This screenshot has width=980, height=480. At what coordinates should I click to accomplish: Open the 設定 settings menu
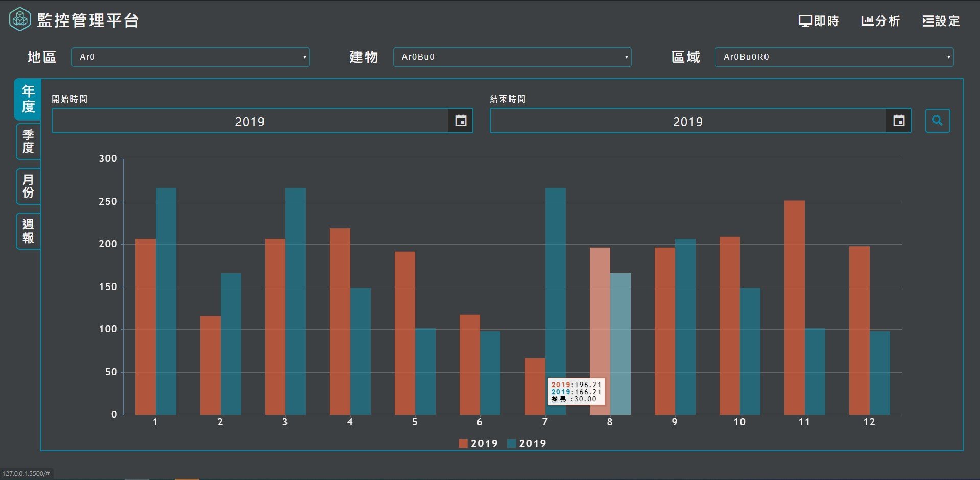click(x=941, y=21)
